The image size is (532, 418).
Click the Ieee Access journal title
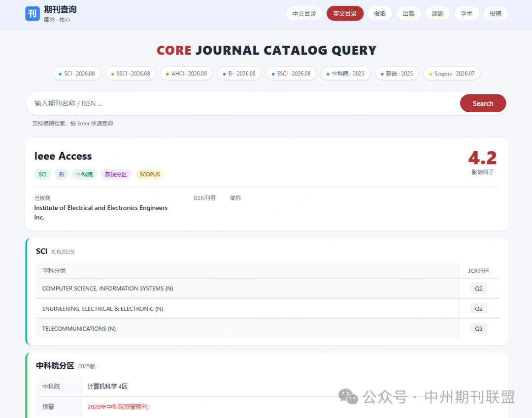tap(63, 156)
